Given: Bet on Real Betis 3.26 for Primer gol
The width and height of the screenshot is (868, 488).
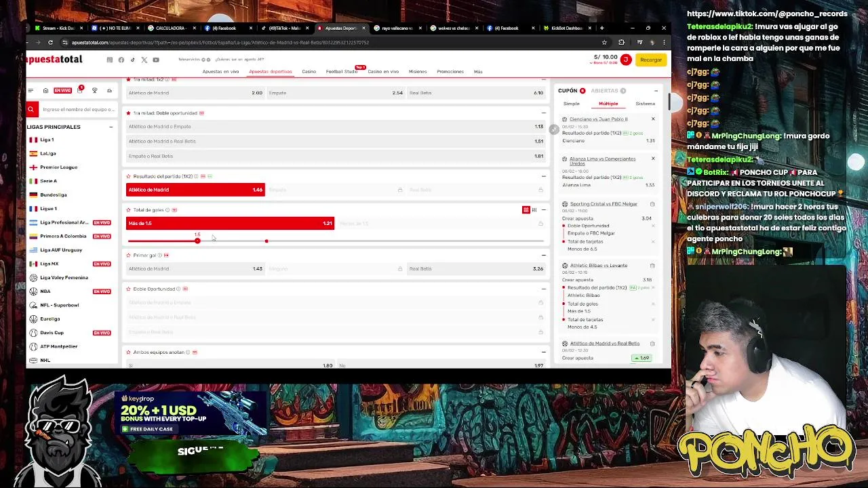Looking at the screenshot, I should 476,269.
